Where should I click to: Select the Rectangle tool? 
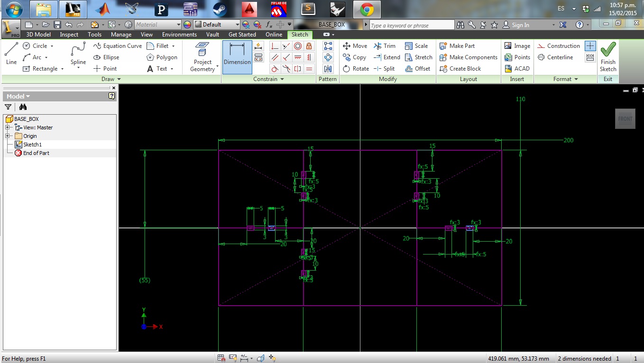tap(40, 69)
